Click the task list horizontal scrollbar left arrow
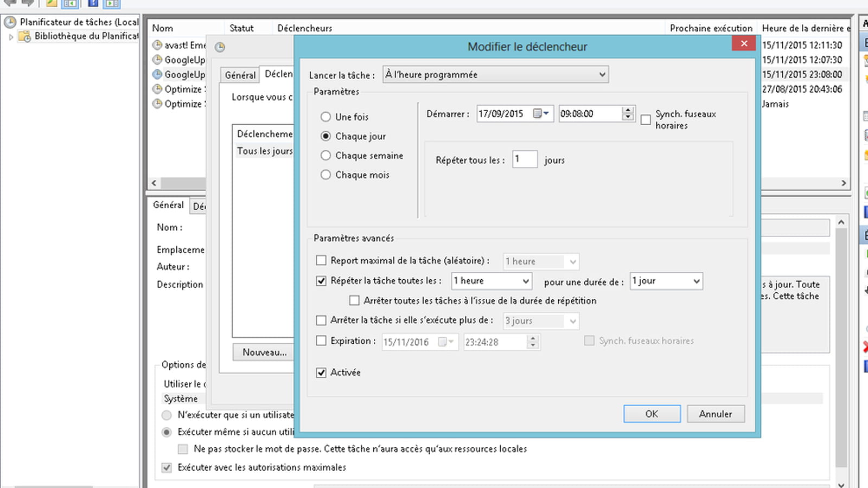The height and width of the screenshot is (488, 868). (x=154, y=183)
